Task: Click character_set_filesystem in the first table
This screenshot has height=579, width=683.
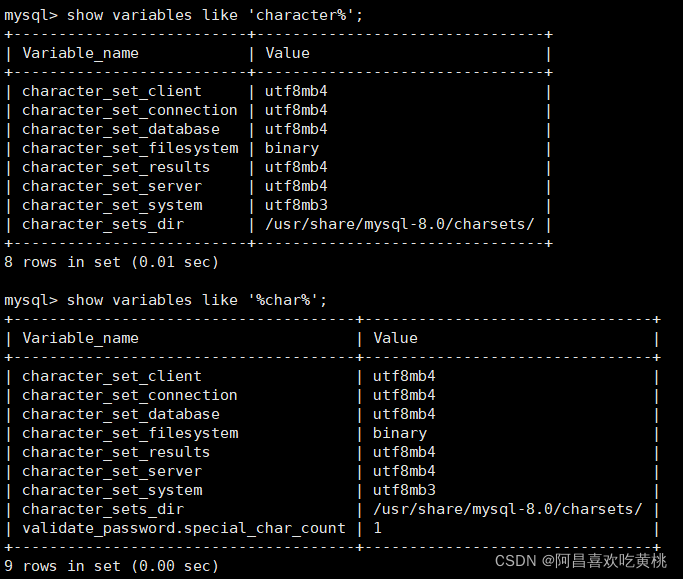Action: point(130,149)
